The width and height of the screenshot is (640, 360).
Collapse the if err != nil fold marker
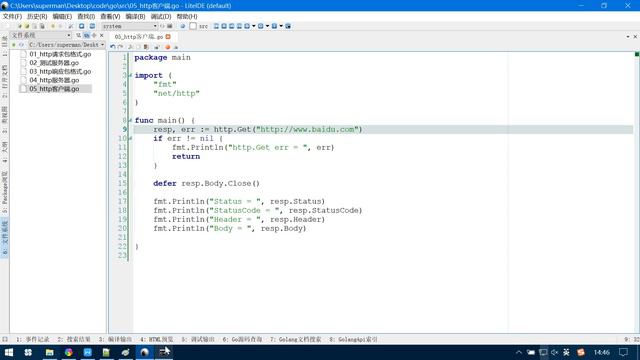(131, 138)
